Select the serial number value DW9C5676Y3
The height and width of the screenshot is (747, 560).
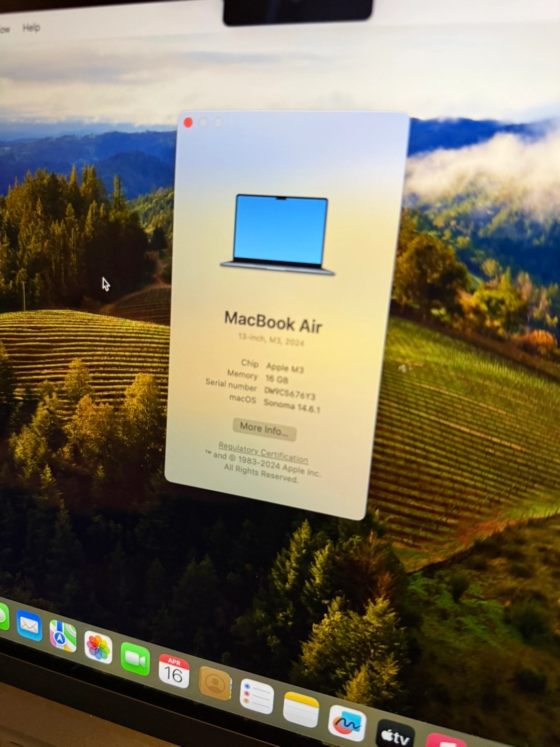[290, 393]
